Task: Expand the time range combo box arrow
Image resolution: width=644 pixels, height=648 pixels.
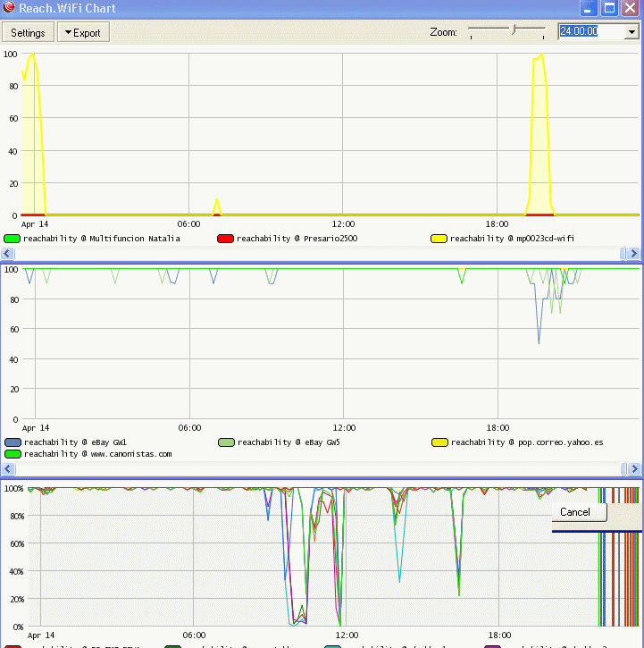Action: coord(631,31)
